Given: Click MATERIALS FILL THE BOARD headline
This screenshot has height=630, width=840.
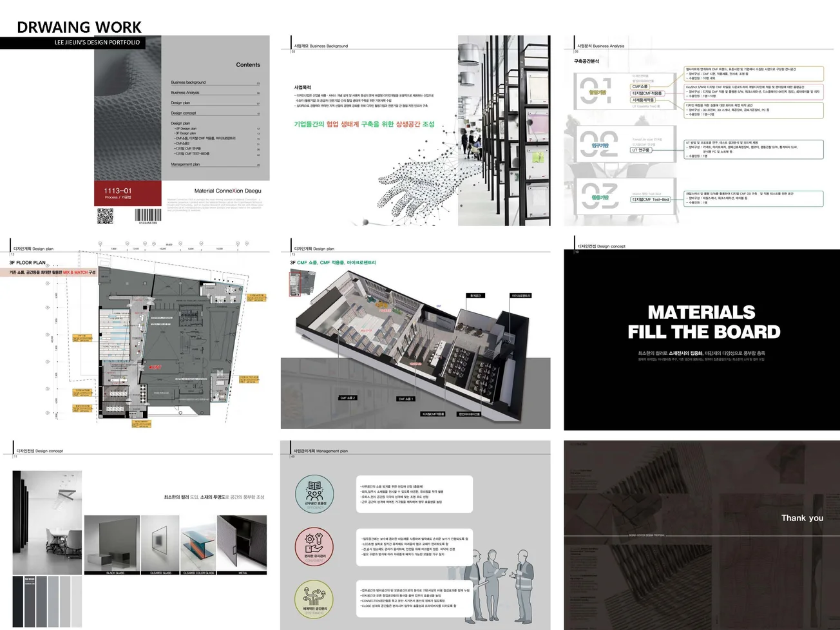Looking at the screenshot, I should click(703, 322).
